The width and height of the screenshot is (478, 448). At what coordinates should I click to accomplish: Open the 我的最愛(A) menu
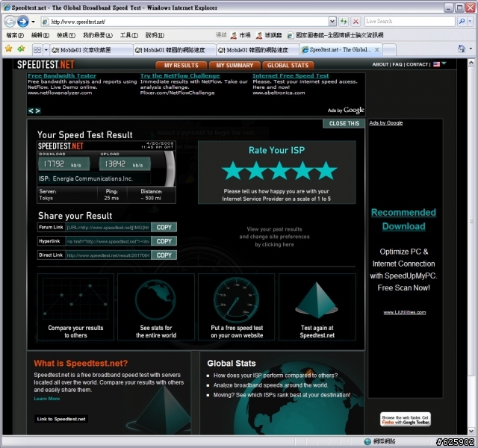98,35
